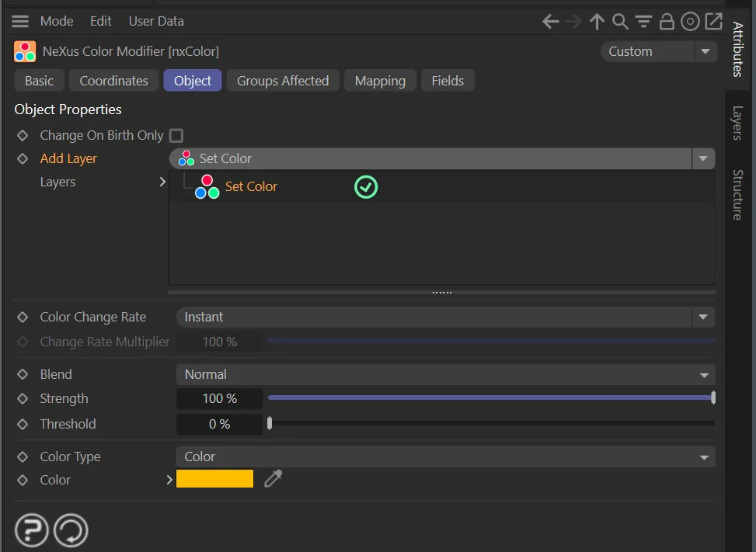Click the Threshold percentage input field
The width and height of the screenshot is (756, 552).
(x=219, y=424)
